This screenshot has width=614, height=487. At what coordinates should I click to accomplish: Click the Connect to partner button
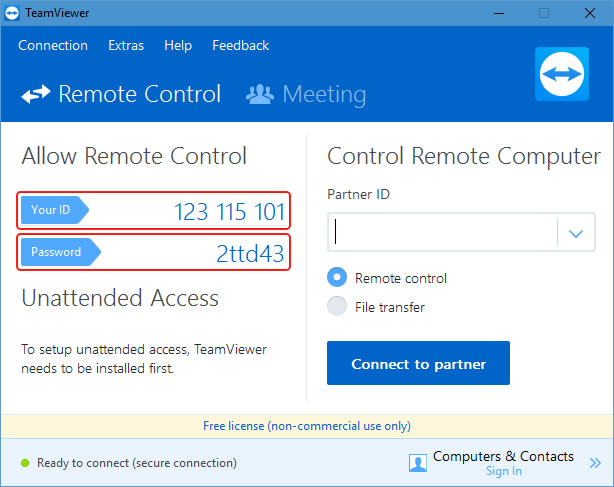tap(418, 363)
